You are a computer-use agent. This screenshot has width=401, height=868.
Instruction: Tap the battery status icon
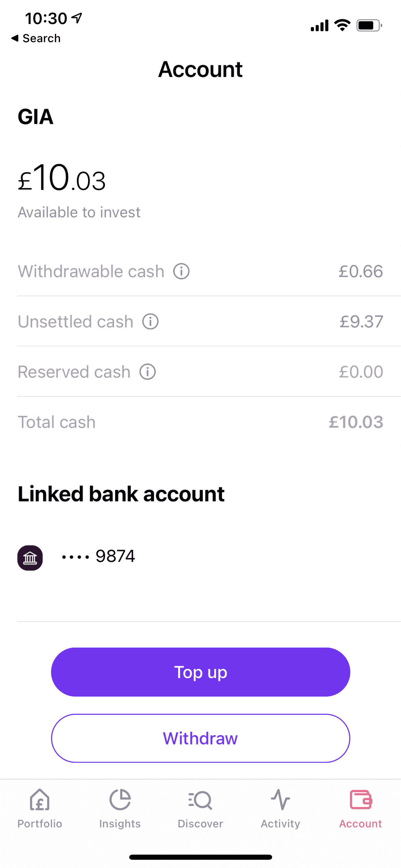pyautogui.click(x=369, y=25)
